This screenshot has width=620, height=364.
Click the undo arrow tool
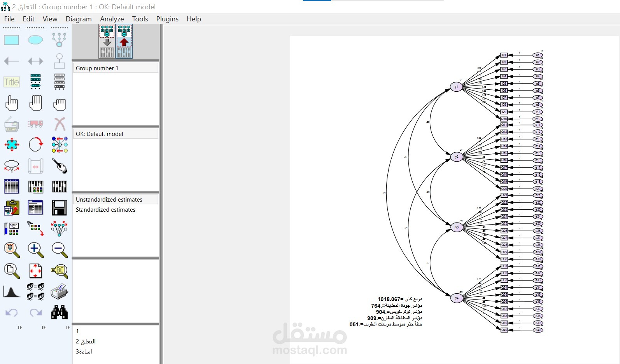point(11,312)
